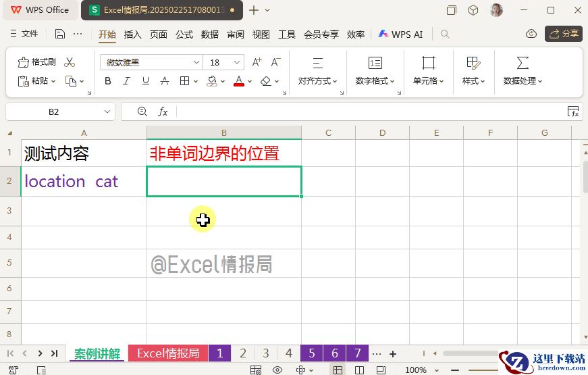Viewport: 588px width, 375px height.
Task: Select cell B1 非单词边界的位置
Action: (224, 153)
